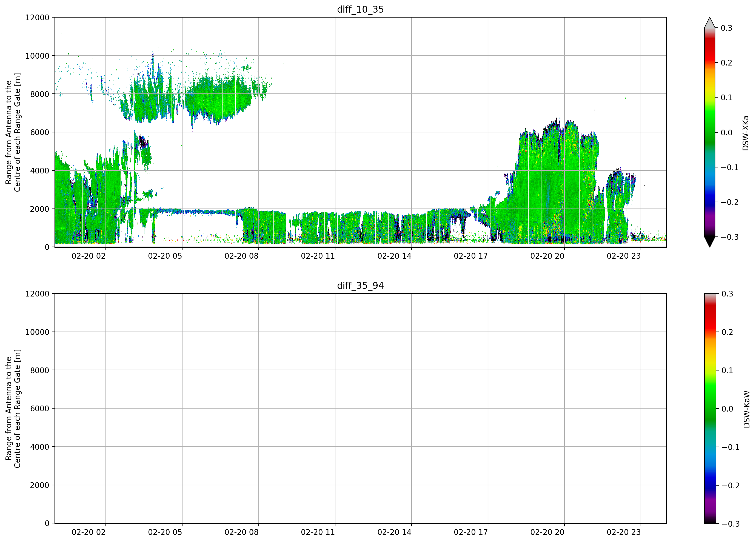
Task: Click the 02-20 17 x-tick under diff_10_35
Action: coord(471,256)
